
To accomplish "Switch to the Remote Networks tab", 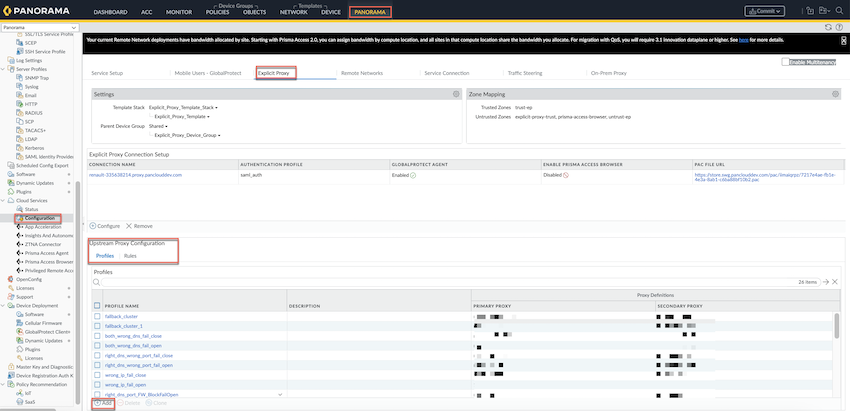I will click(x=361, y=73).
